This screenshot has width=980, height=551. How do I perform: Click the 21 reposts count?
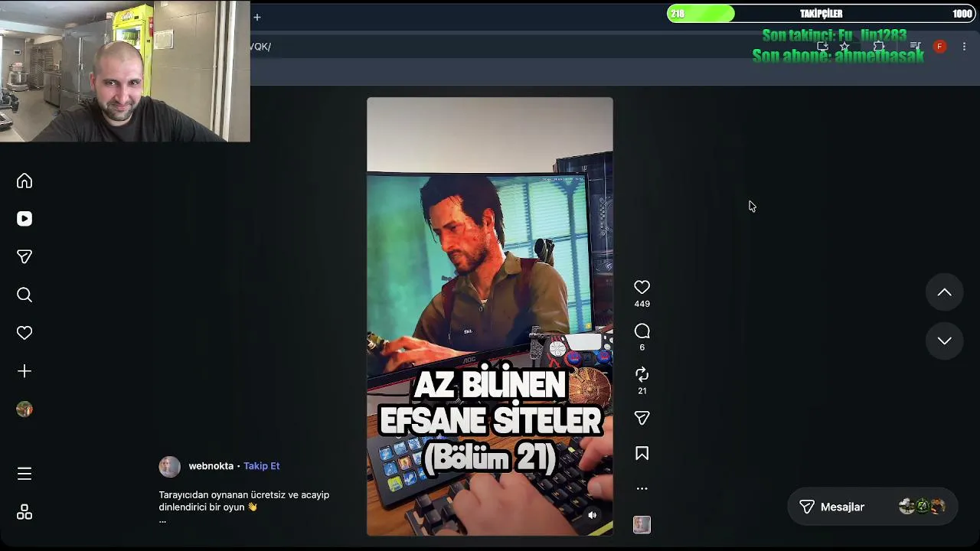(642, 391)
